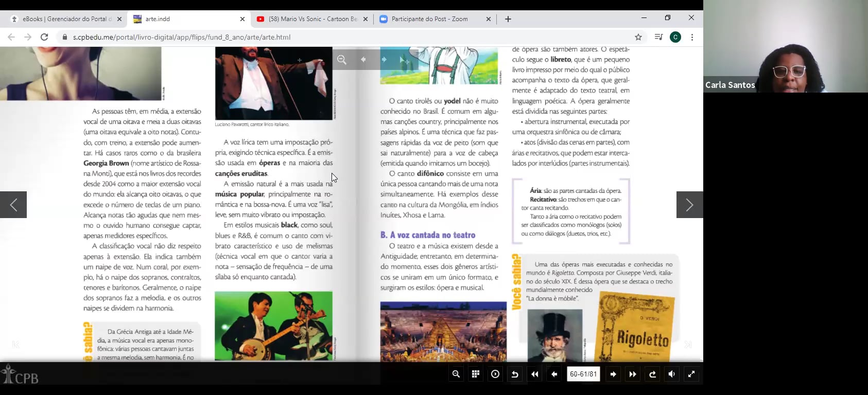This screenshot has height=395, width=868.
Task: Flip to the next page with right chevron
Action: coord(689,205)
